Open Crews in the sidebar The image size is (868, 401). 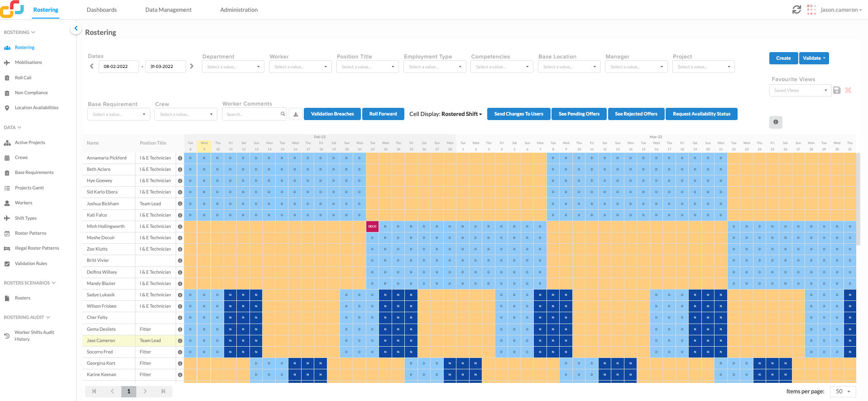click(x=21, y=158)
